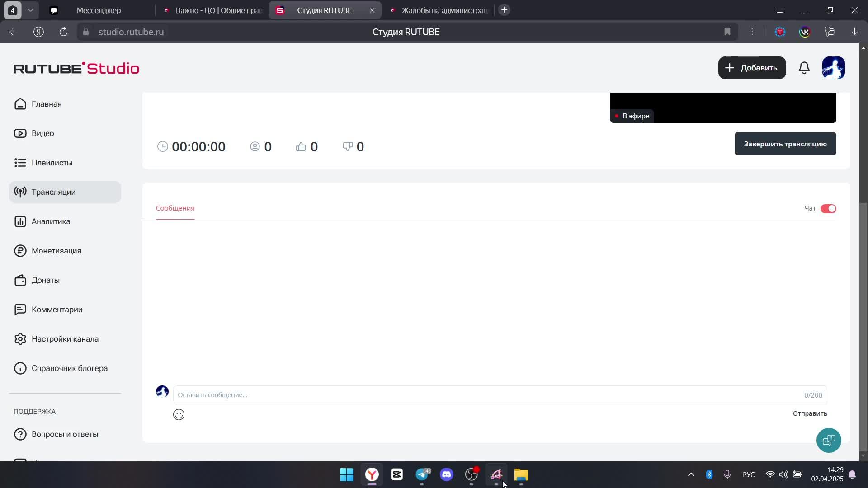
Task: Disable the Чат toggle
Action: (828, 208)
